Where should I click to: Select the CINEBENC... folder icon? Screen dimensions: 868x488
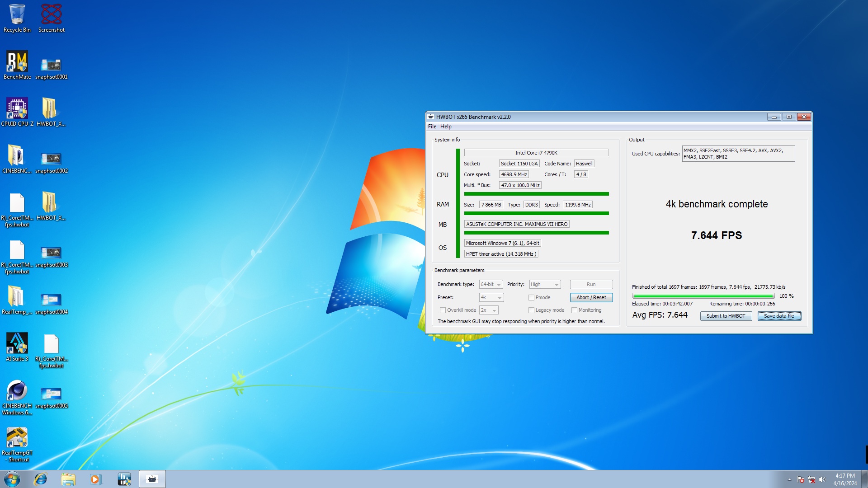(17, 159)
